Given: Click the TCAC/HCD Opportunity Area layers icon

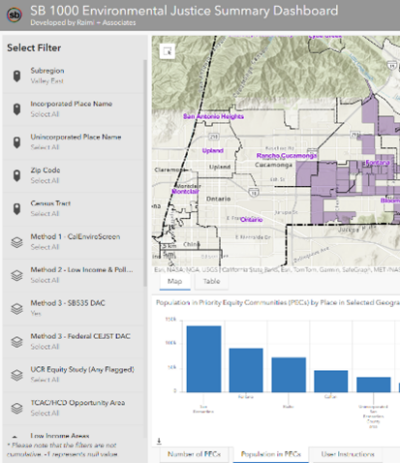Looking at the screenshot, I should tap(17, 408).
